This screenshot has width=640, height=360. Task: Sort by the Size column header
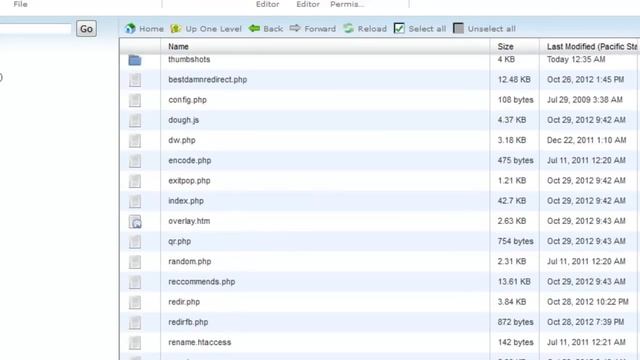point(505,47)
